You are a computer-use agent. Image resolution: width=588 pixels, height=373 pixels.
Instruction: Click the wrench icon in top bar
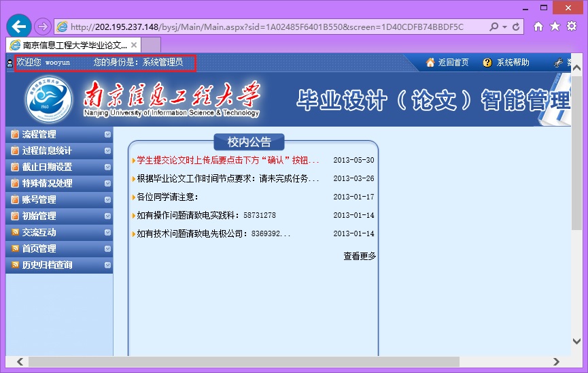pyautogui.click(x=558, y=63)
